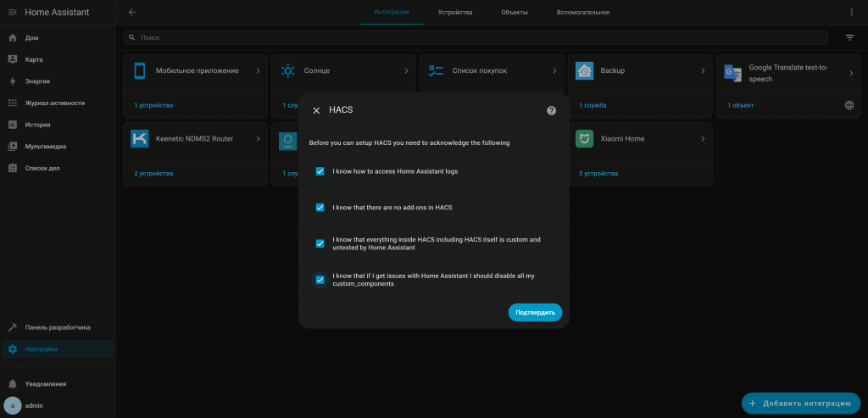Click the Home Assistant title text
The width and height of the screenshot is (868, 418).
[x=57, y=12]
